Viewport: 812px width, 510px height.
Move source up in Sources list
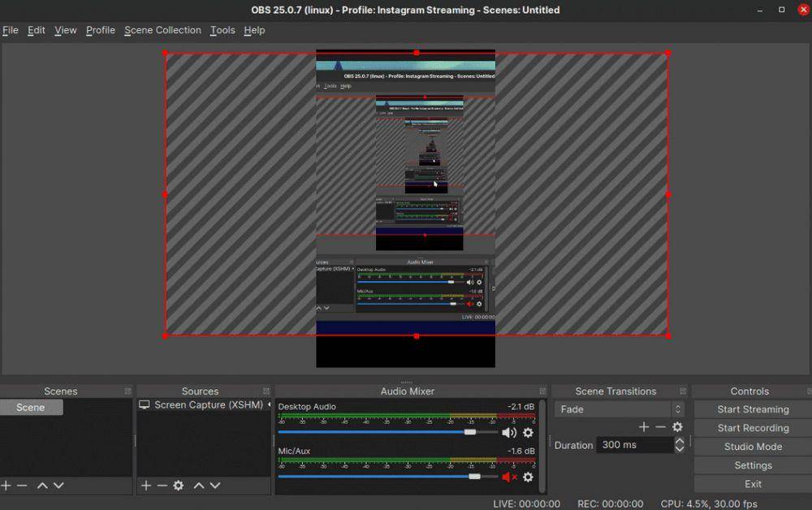pyautogui.click(x=199, y=485)
